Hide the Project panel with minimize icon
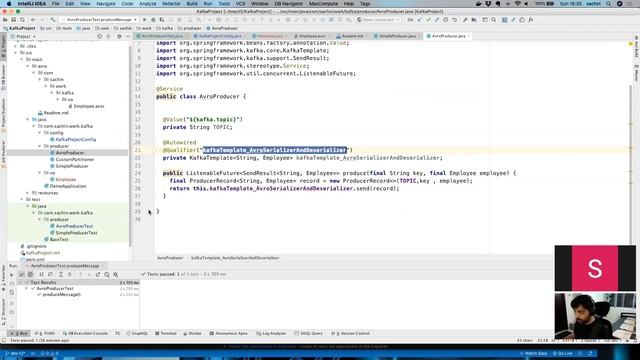The height and width of the screenshot is (360, 640). tap(127, 36)
